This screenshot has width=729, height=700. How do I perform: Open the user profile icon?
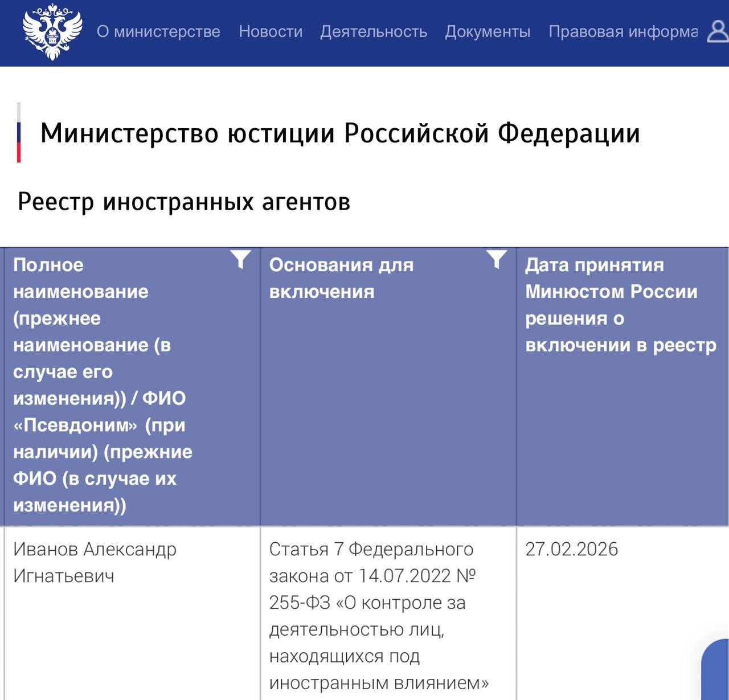click(x=718, y=31)
